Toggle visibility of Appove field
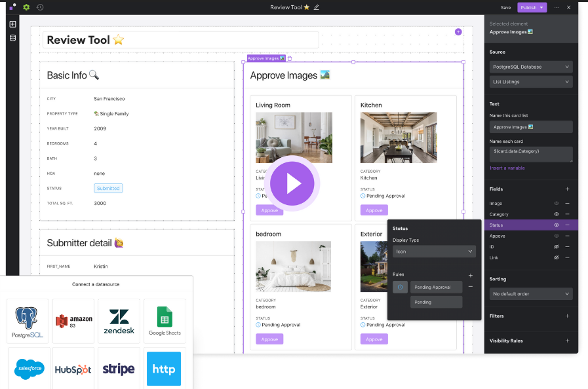The image size is (588, 389). point(557,236)
